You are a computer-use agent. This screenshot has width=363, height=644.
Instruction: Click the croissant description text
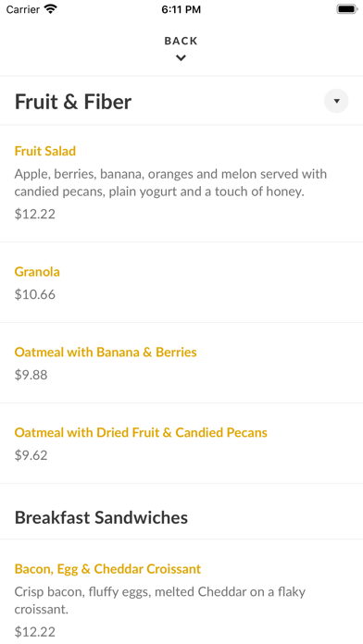[x=160, y=601]
